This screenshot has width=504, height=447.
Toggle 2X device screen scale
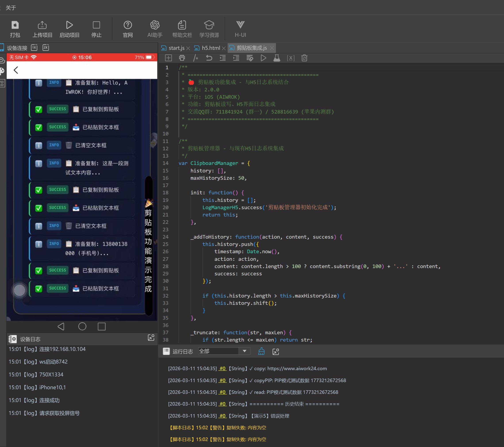(46, 48)
